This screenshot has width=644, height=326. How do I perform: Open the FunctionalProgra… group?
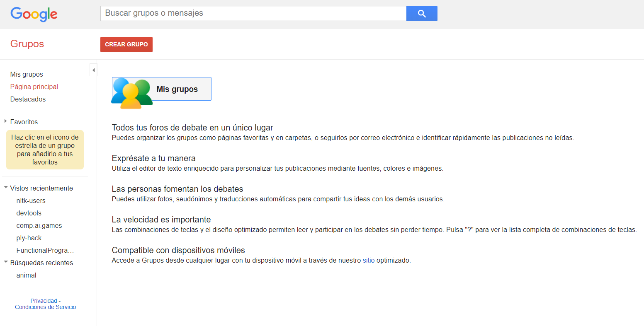pos(45,250)
